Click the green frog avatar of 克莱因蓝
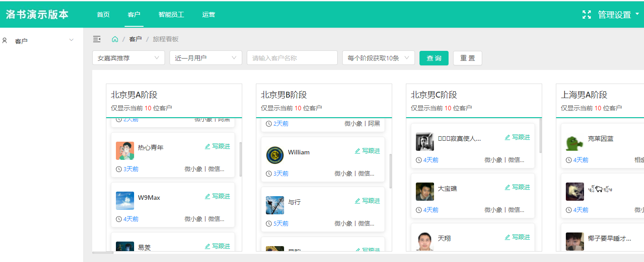The image size is (644, 262). pyautogui.click(x=575, y=142)
